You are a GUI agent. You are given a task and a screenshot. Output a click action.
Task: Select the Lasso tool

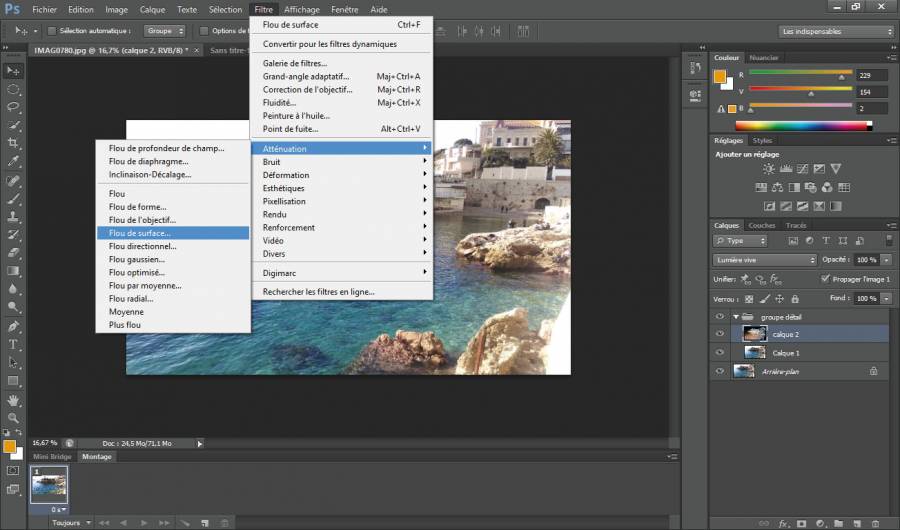[13, 108]
